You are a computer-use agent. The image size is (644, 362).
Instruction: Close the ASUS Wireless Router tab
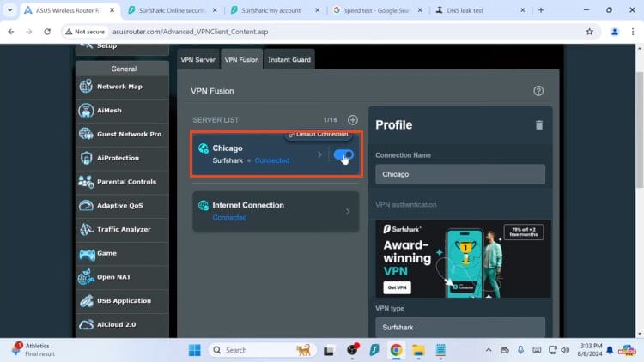112,10
